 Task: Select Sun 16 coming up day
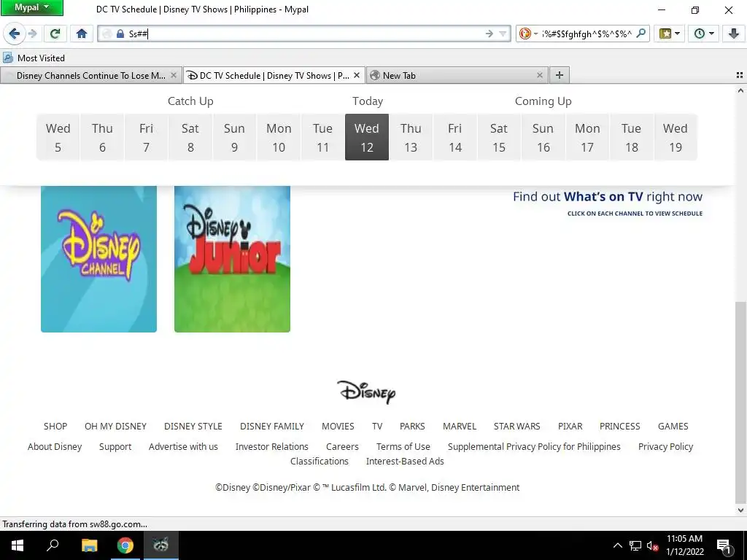(x=543, y=137)
